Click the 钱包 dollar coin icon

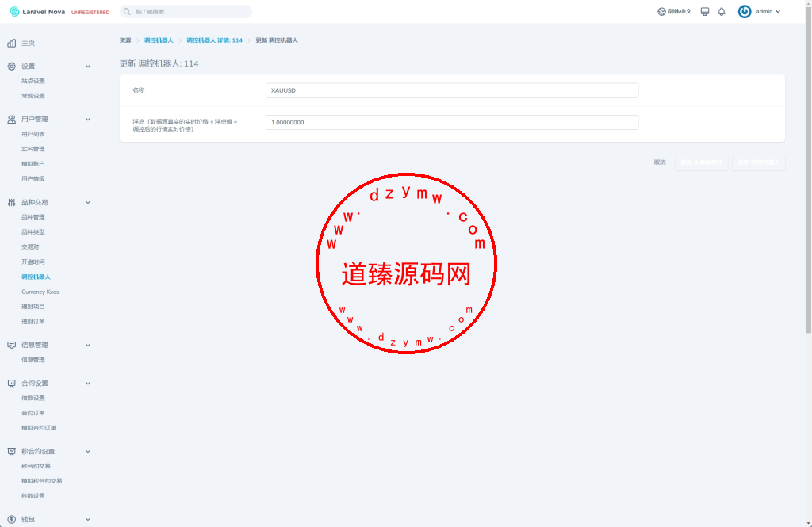[11, 519]
